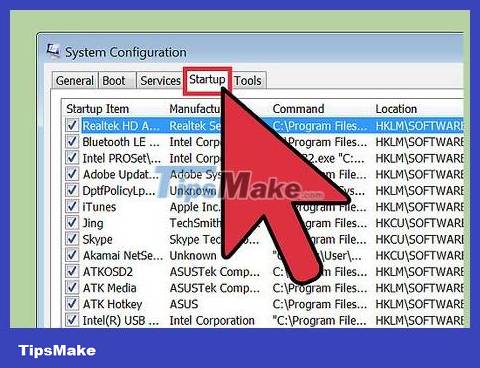This screenshot has height=368, width=480.
Task: Disable the ATK Hotkey checkbox
Action: click(x=72, y=304)
